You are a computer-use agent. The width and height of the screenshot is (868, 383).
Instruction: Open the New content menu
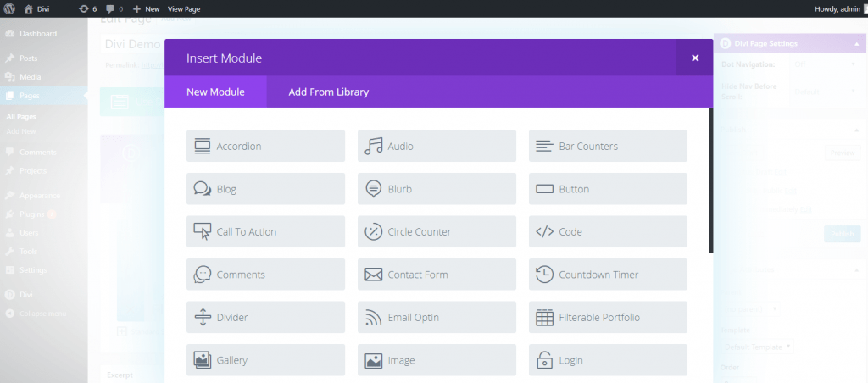(x=146, y=8)
